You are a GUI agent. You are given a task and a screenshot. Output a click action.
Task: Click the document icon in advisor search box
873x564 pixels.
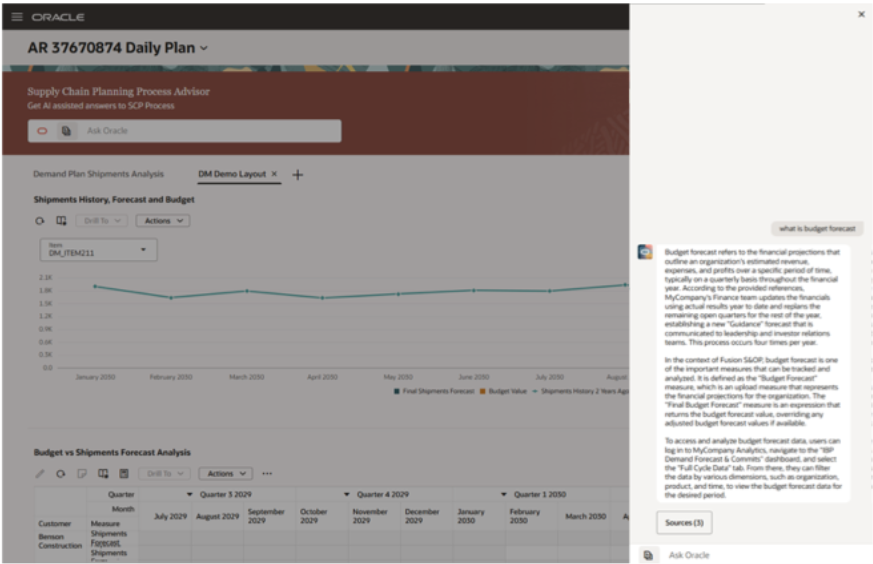(x=66, y=131)
